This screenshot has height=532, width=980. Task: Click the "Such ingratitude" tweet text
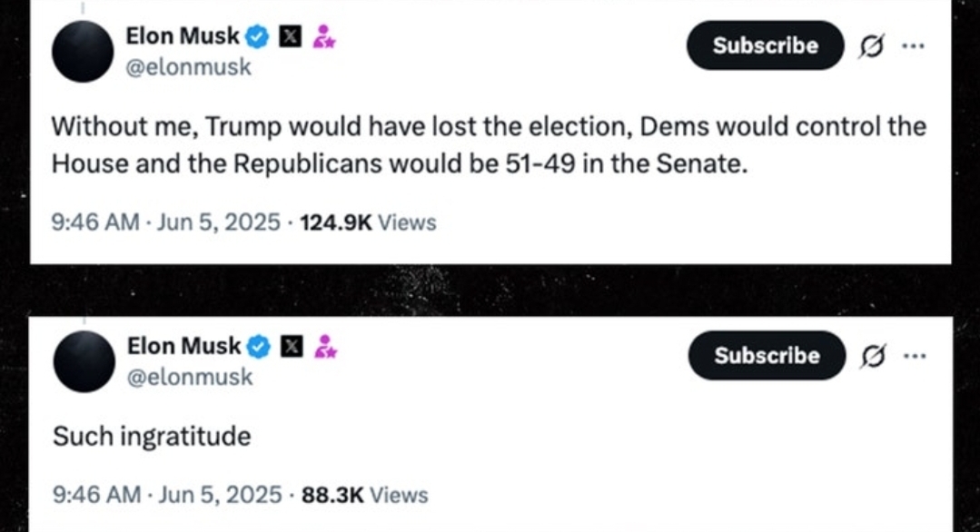pos(152,437)
